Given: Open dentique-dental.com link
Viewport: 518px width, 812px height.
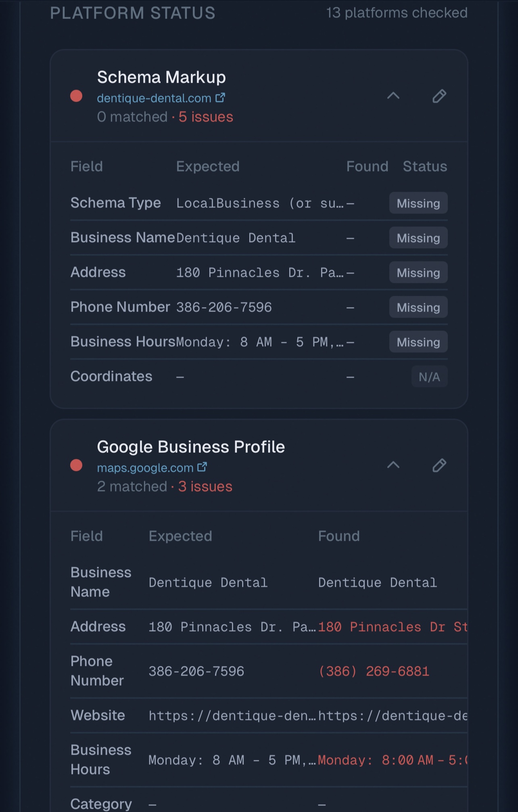Looking at the screenshot, I should 154,98.
